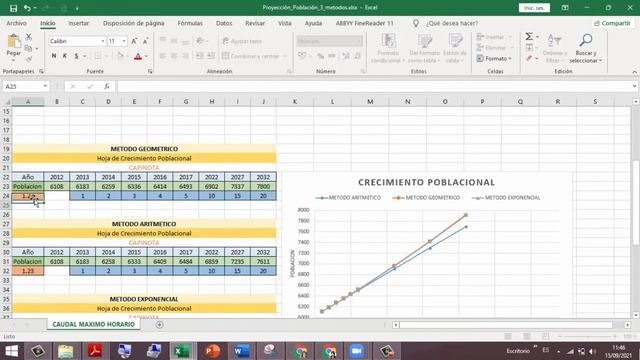Click Estilos de celda icon

click(x=455, y=41)
